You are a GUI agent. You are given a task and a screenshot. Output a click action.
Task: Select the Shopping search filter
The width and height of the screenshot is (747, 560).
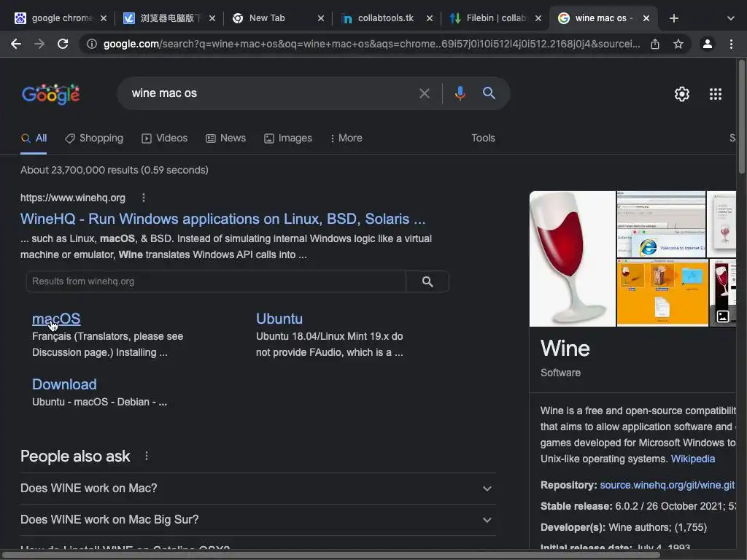coord(94,138)
